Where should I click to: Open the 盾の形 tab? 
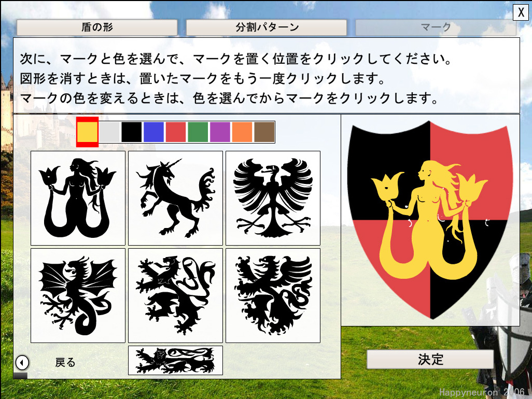click(x=97, y=27)
